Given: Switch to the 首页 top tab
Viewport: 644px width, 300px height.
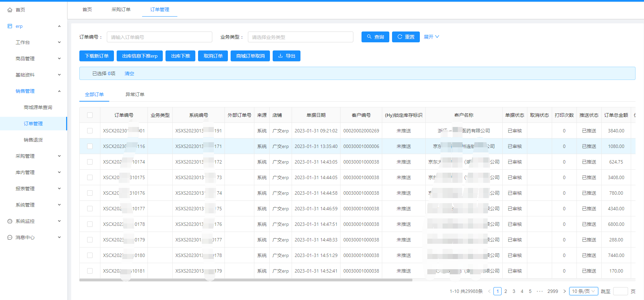Looking at the screenshot, I should (87, 9).
